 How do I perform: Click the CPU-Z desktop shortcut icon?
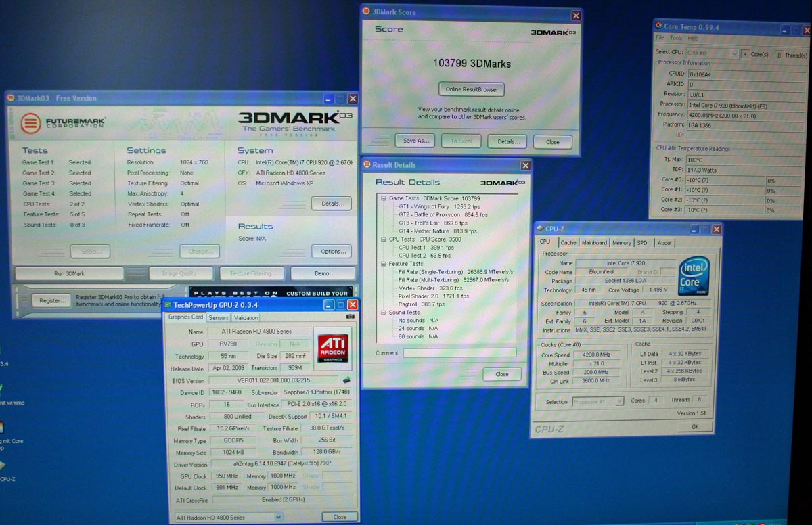(x=2, y=465)
